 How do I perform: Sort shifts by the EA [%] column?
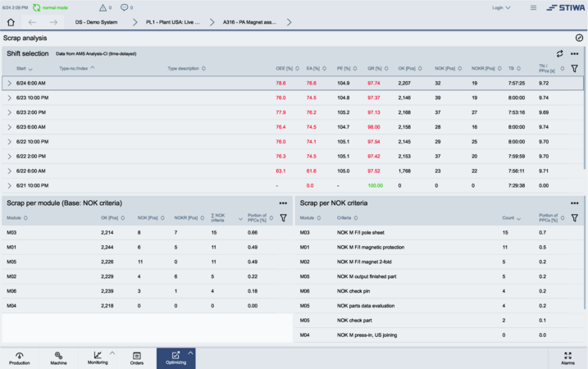316,68
